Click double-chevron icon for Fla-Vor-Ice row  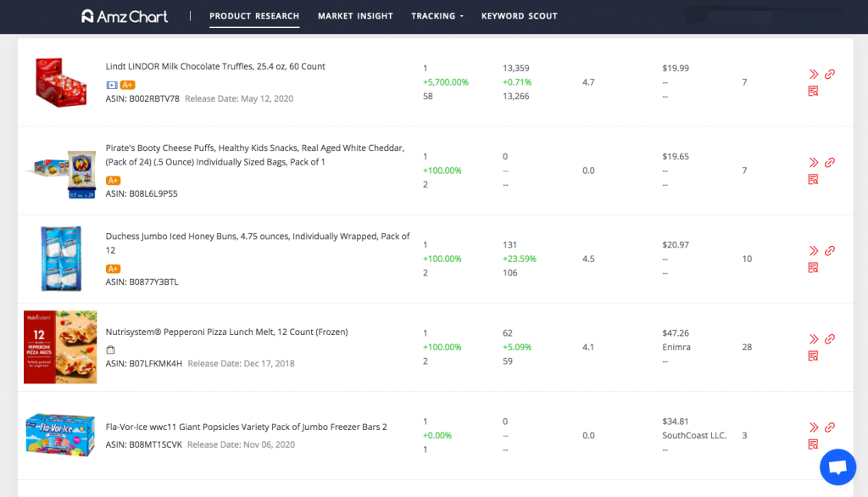813,427
